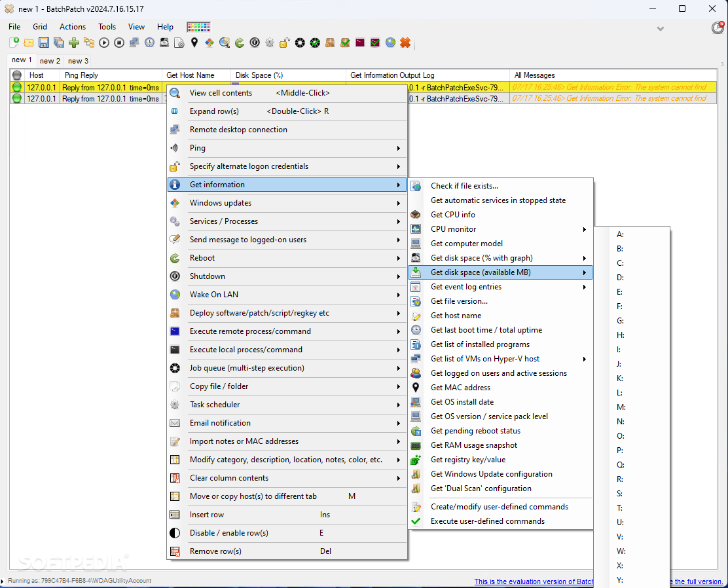This screenshot has width=728, height=588.
Task: Switch to the new 2 tab
Action: pyautogui.click(x=50, y=61)
